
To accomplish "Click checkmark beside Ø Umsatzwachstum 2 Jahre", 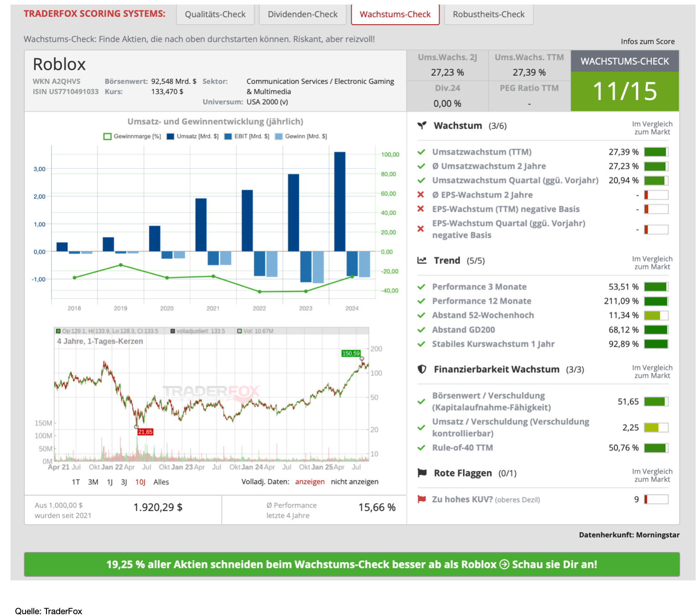I will click(x=421, y=166).
